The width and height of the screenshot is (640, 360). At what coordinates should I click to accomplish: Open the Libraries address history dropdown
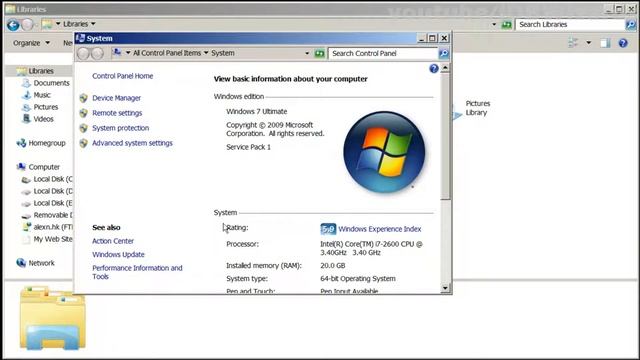(494, 24)
